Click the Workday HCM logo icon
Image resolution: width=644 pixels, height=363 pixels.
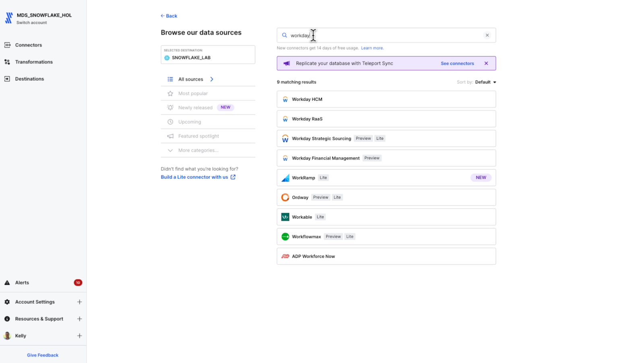pyautogui.click(x=285, y=99)
